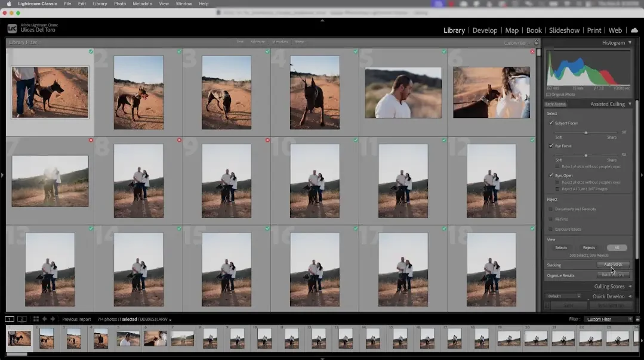This screenshot has width=644, height=360.
Task: Click the filmstrip horizontal scrollbar
Action: (17, 354)
